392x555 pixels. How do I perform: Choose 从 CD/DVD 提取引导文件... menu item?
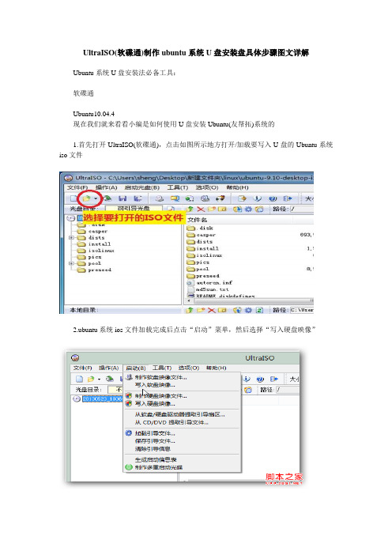click(x=183, y=422)
